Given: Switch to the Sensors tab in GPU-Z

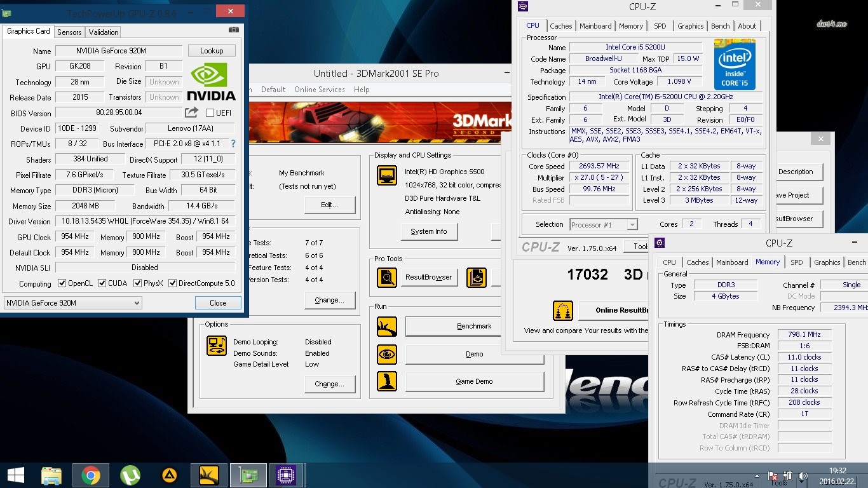Looking at the screenshot, I should (x=69, y=32).
